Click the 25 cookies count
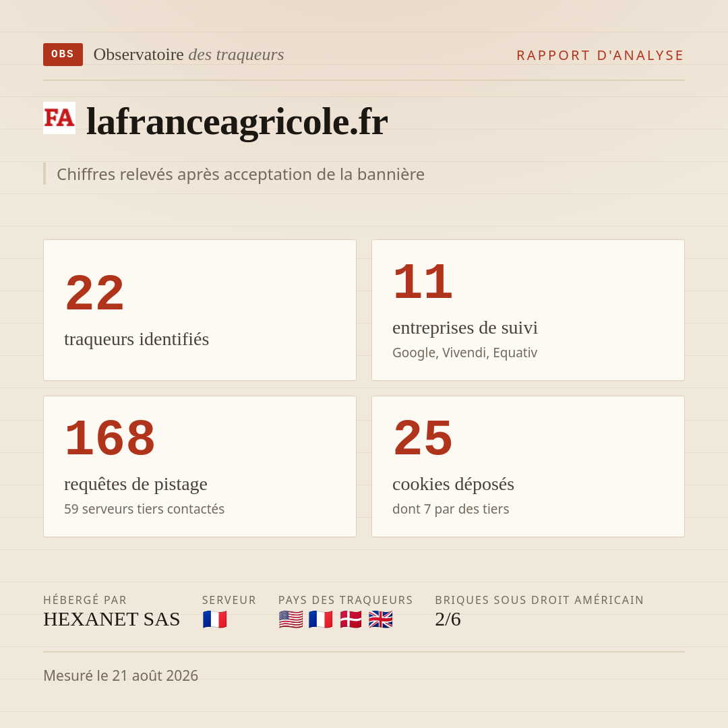Image resolution: width=728 pixels, height=728 pixels. pyautogui.click(x=423, y=438)
